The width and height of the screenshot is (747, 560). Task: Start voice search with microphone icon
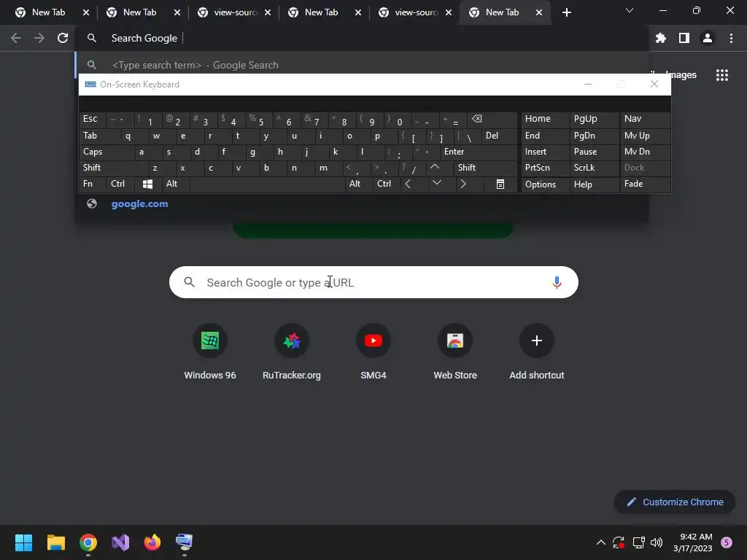tap(557, 282)
